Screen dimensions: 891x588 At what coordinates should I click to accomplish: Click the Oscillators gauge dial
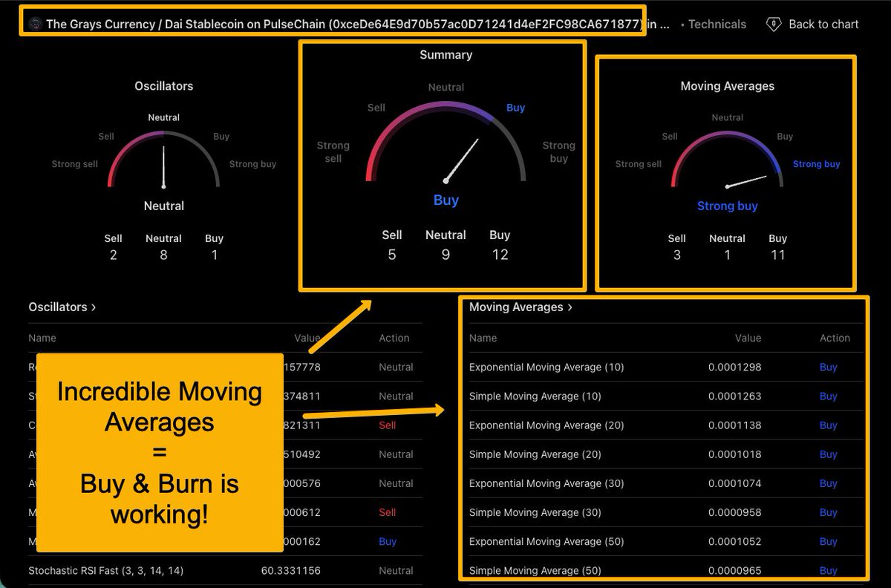pyautogui.click(x=163, y=160)
